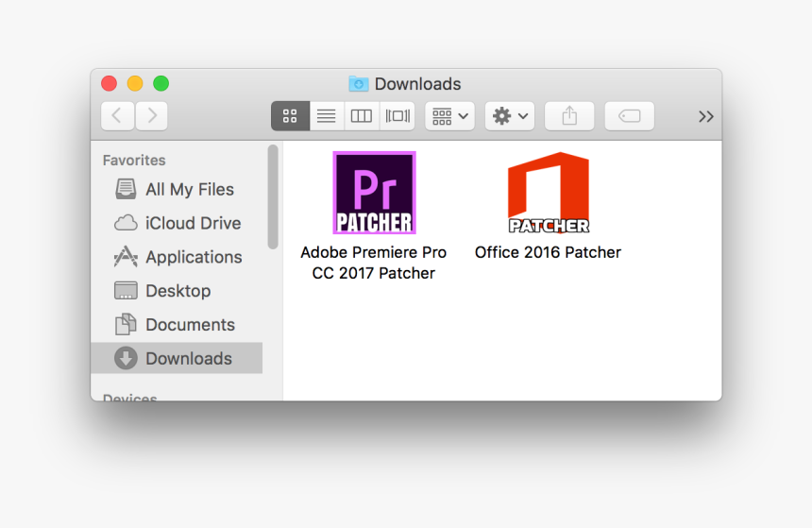Viewport: 812px width, 528px height.
Task: Click the Share toolbar button
Action: (569, 115)
